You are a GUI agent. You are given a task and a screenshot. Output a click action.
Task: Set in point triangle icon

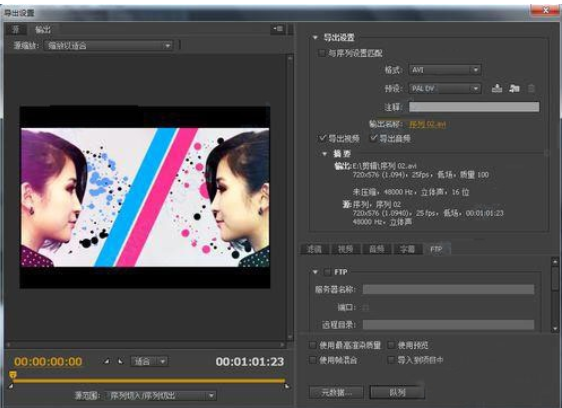pyautogui.click(x=107, y=361)
